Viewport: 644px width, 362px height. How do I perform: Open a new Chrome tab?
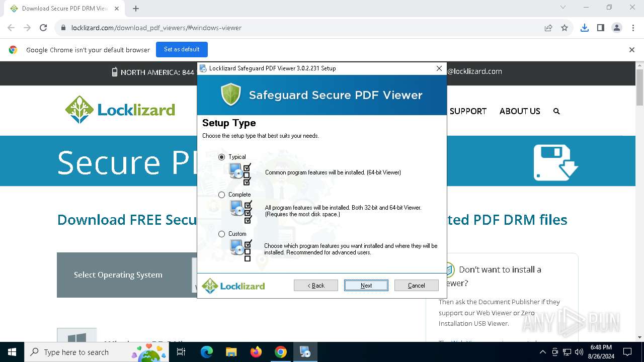(136, 9)
